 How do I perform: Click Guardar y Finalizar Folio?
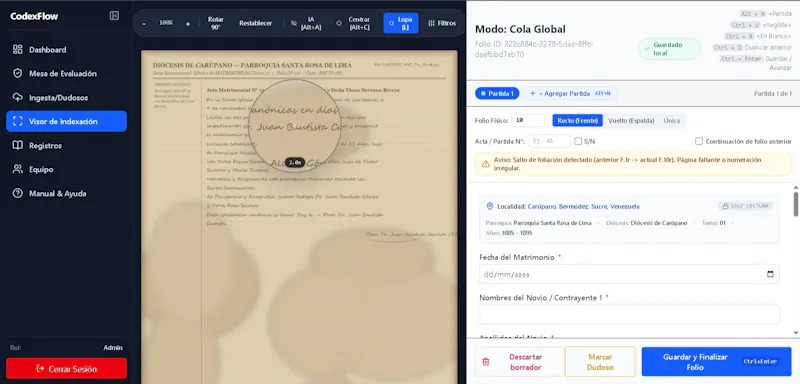point(716,362)
